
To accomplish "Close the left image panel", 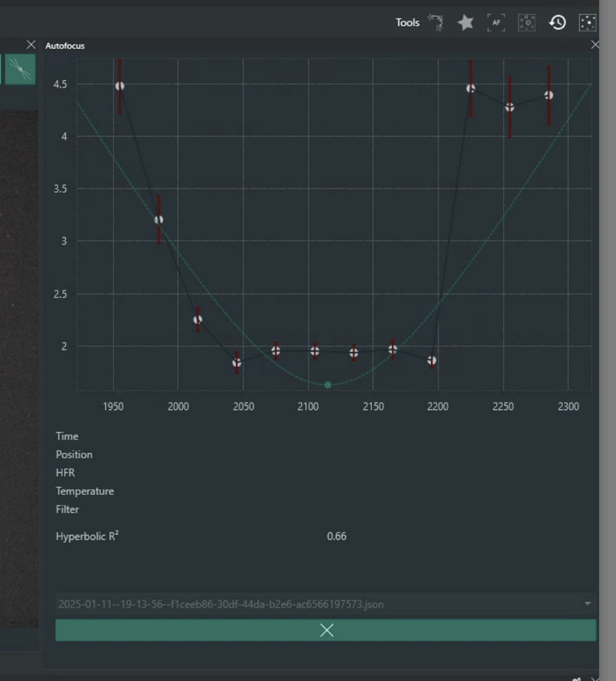I will pyautogui.click(x=31, y=45).
